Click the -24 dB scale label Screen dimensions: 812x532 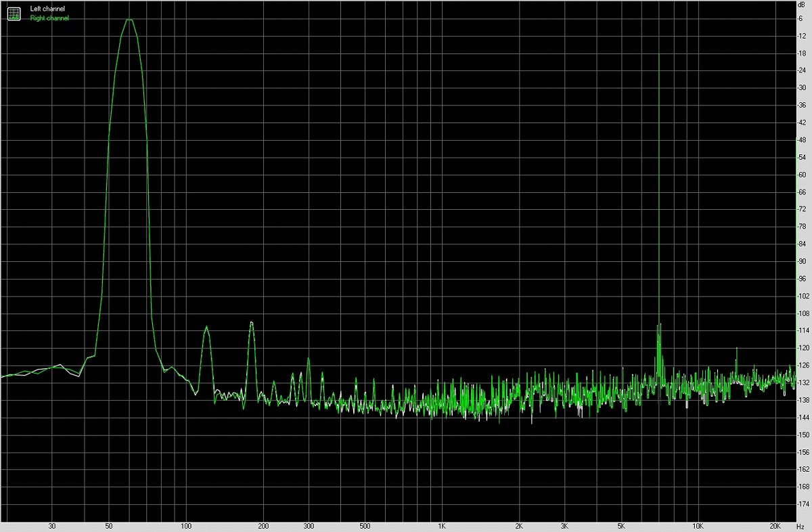[801, 70]
